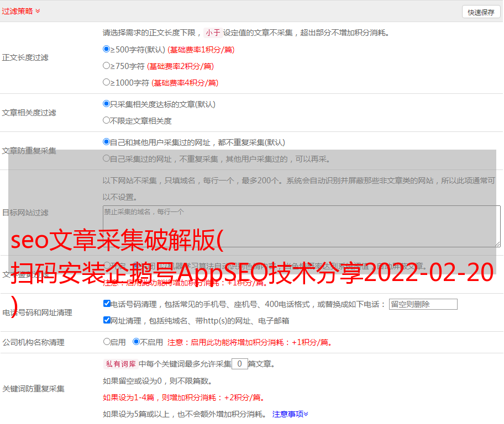The width and height of the screenshot is (504, 424).
Task: Toggle the 网址清理 checkbox
Action: click(x=107, y=320)
